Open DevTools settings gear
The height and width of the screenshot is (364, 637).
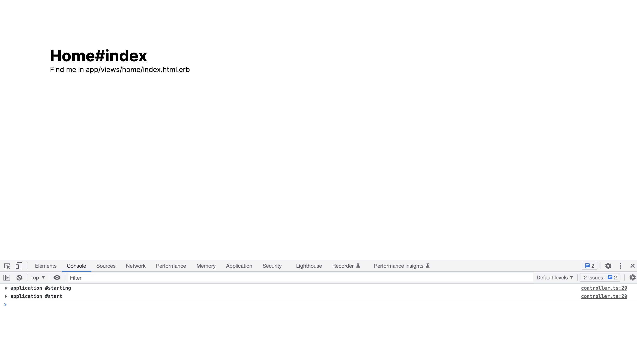point(608,266)
